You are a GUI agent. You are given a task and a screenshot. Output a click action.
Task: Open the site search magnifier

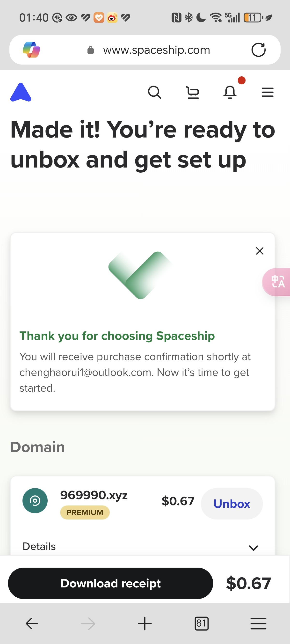click(154, 92)
